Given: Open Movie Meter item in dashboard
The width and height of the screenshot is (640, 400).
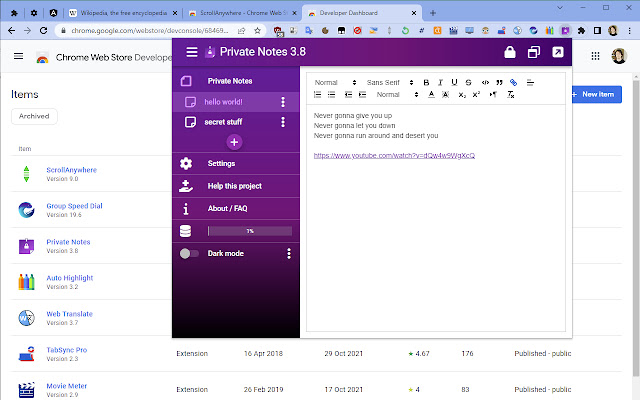Looking at the screenshot, I should (67, 386).
